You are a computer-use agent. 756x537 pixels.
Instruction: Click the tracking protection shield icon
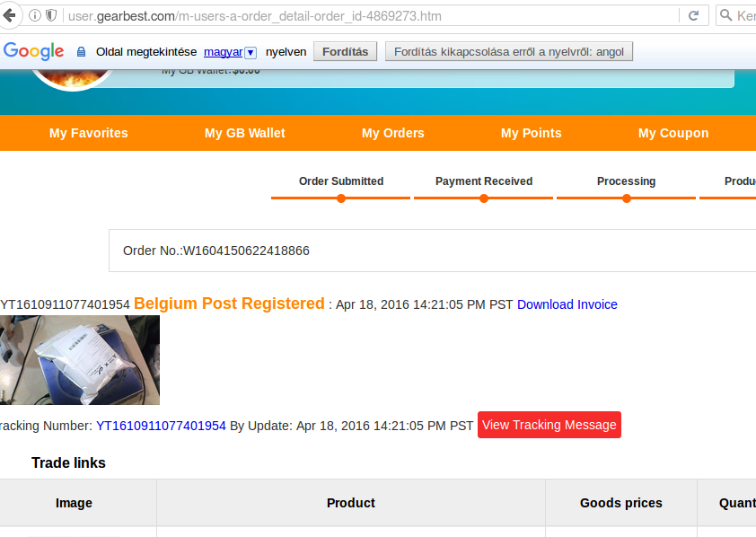click(51, 15)
